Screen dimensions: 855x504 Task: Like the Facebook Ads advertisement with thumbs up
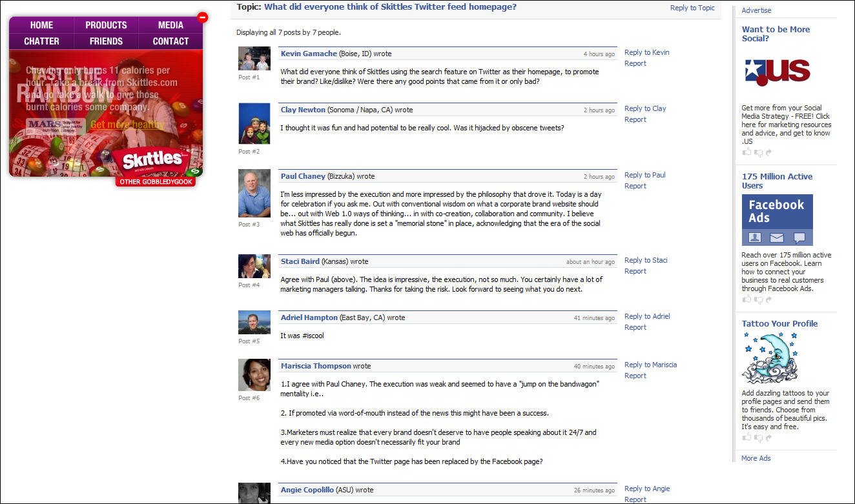pyautogui.click(x=747, y=299)
